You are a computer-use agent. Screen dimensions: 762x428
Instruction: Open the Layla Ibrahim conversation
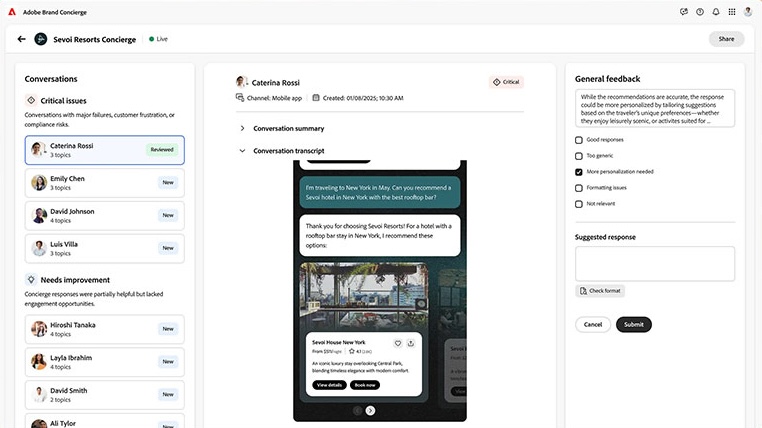tap(104, 361)
